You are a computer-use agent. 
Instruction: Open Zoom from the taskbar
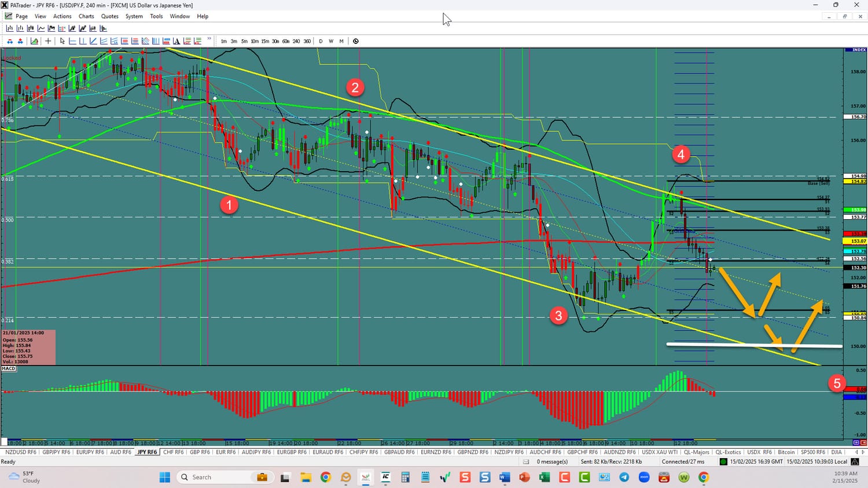[644, 477]
